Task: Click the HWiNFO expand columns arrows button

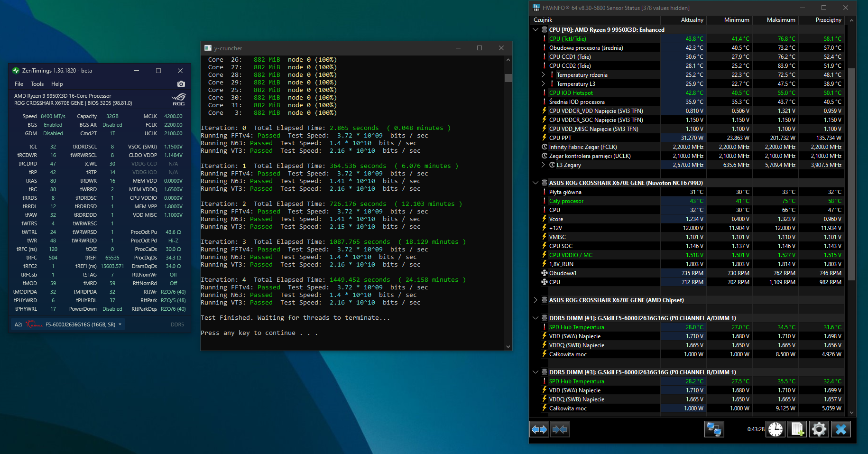Action: [539, 429]
